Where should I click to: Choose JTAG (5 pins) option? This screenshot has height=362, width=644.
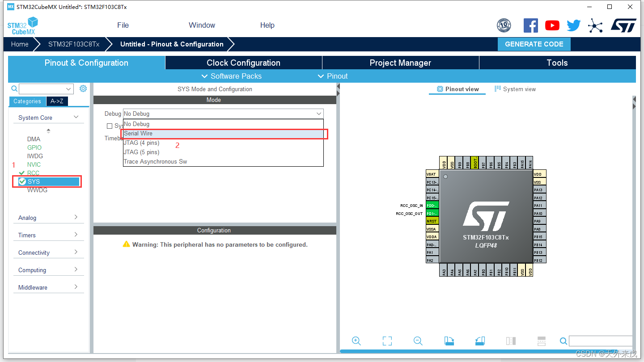pyautogui.click(x=223, y=152)
